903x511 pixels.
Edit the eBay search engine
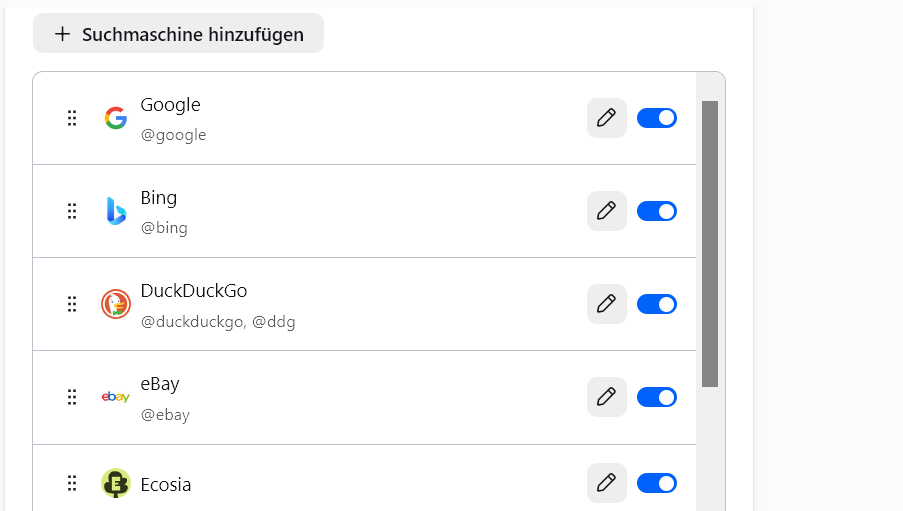coord(606,397)
